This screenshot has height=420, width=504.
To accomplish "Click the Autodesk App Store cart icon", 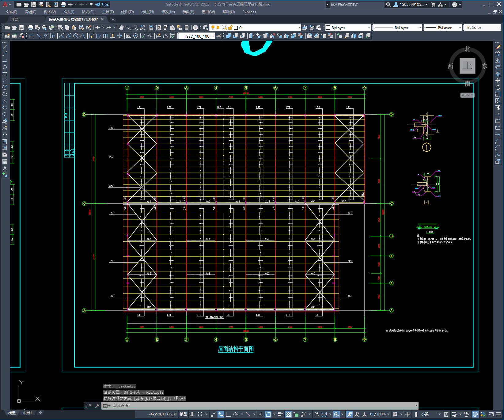I will point(433,5).
